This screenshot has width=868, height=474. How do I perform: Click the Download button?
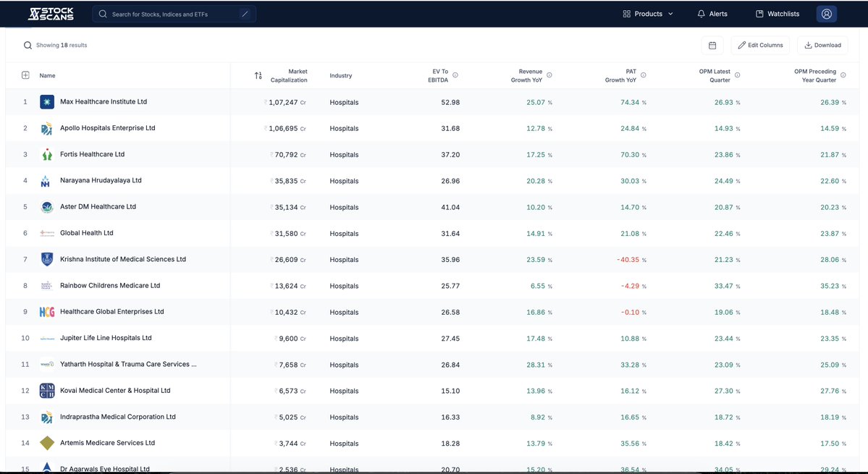point(822,44)
